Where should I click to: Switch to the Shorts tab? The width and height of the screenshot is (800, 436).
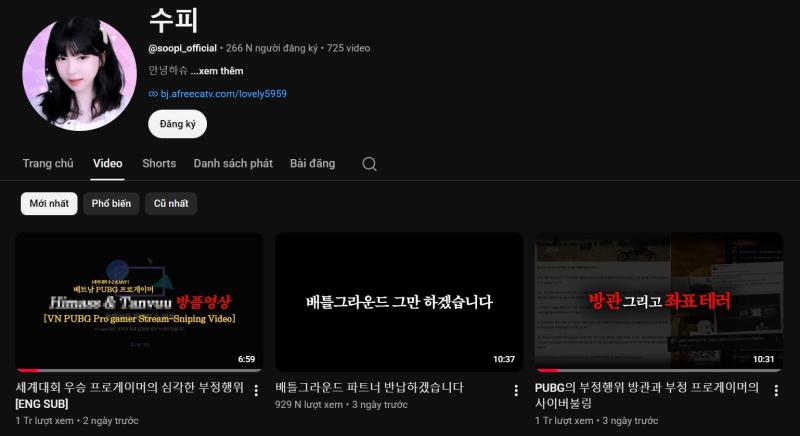pyautogui.click(x=159, y=163)
